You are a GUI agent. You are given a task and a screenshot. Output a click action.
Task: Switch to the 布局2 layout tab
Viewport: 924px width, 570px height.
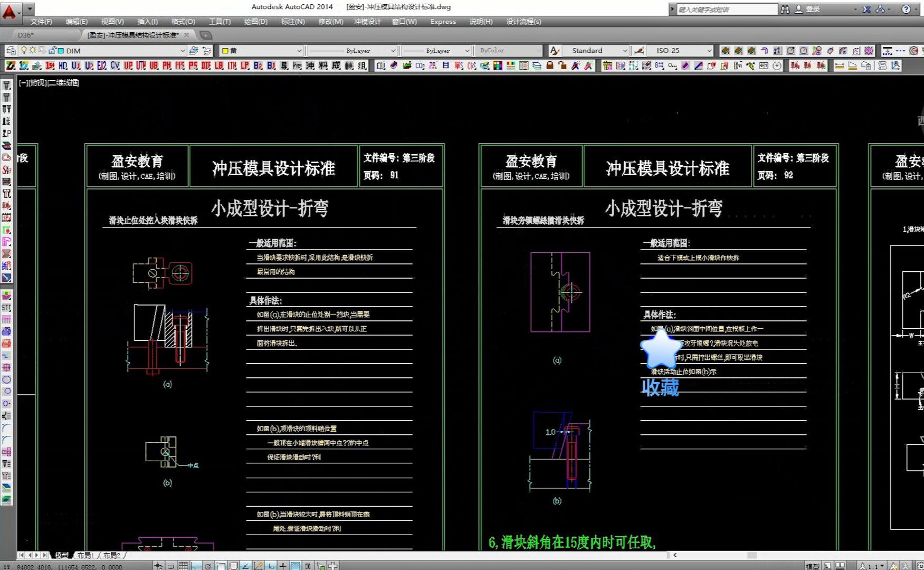click(111, 555)
